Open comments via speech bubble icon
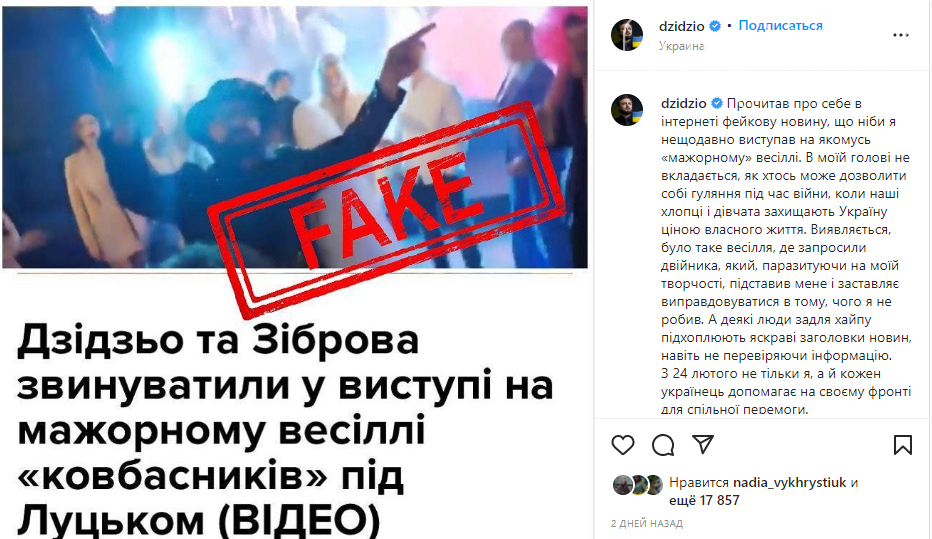Image resolution: width=932 pixels, height=539 pixels. 663,445
